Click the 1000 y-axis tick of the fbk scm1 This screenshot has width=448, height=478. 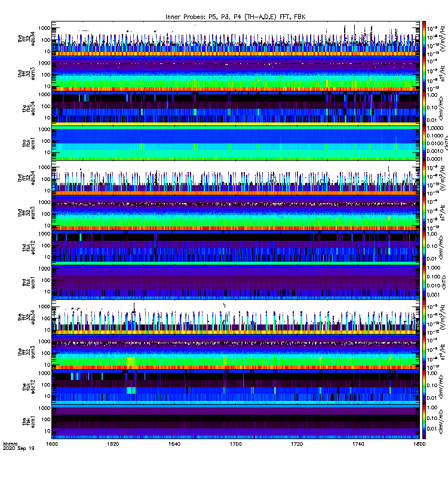(44, 408)
